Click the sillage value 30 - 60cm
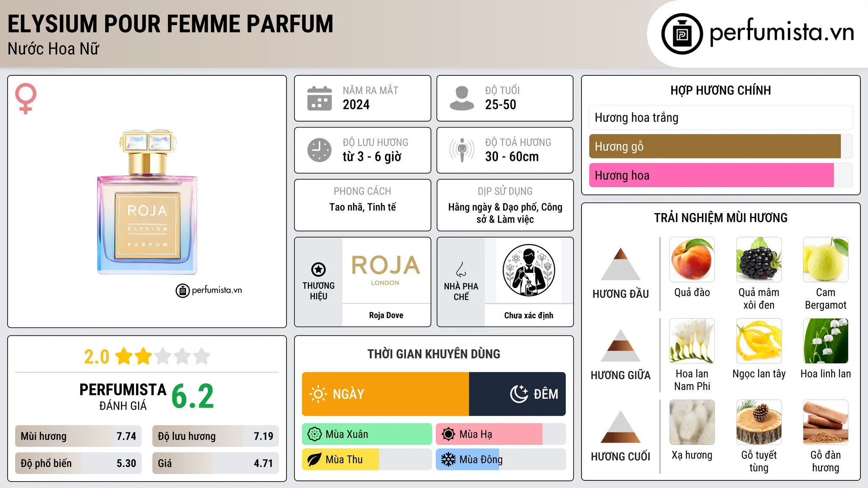 coord(512,157)
